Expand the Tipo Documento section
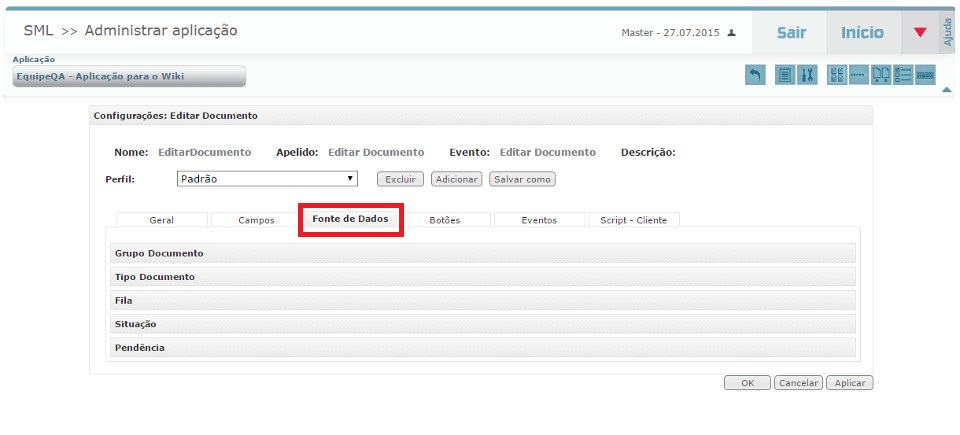Image resolution: width=960 pixels, height=435 pixels. [482, 277]
